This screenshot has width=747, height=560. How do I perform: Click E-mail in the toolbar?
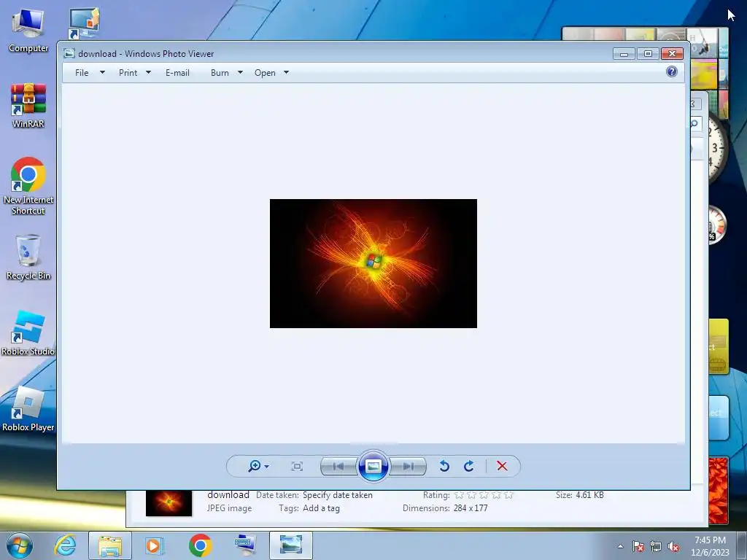coord(178,73)
